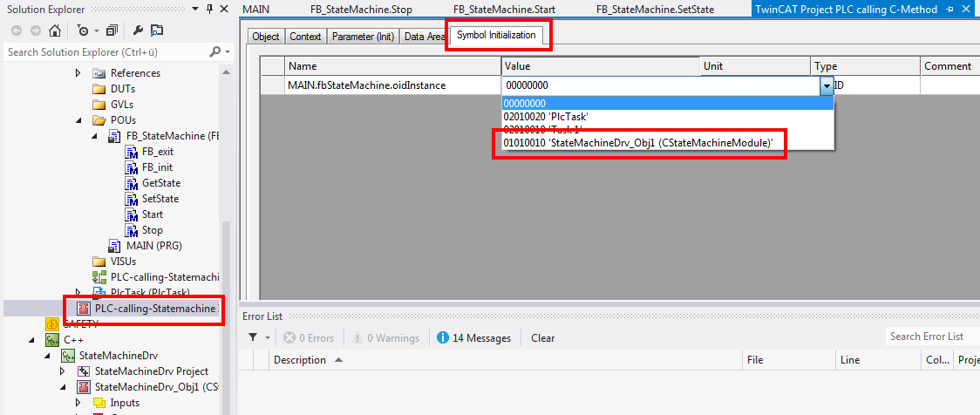
Task: Select the GetState method
Action: 161,183
